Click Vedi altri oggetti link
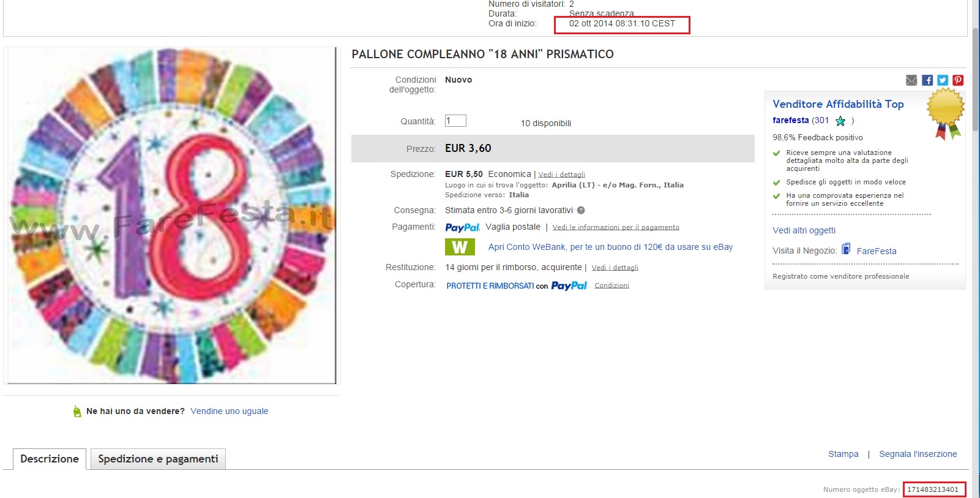 [x=804, y=230]
